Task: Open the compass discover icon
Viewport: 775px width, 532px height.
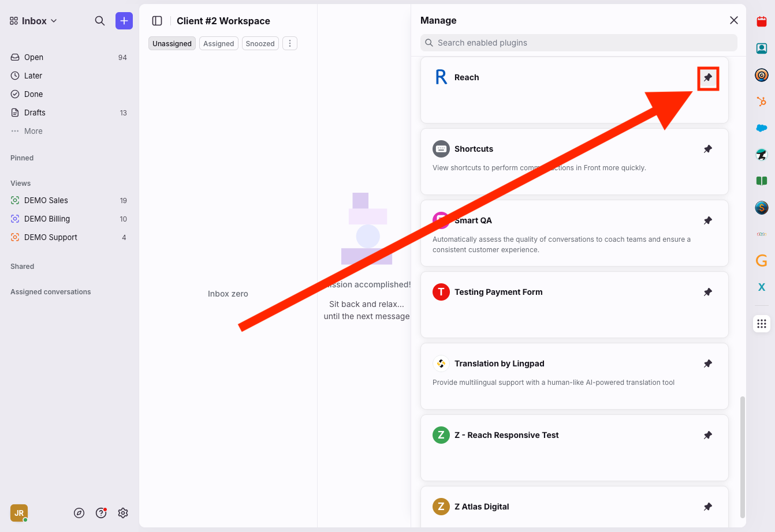Action: (x=79, y=513)
